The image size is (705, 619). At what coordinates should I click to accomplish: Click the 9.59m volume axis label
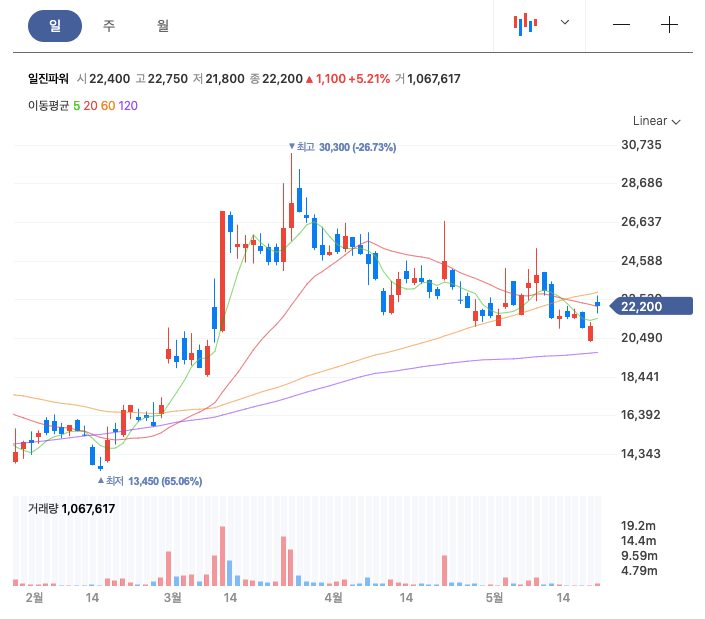click(x=639, y=556)
